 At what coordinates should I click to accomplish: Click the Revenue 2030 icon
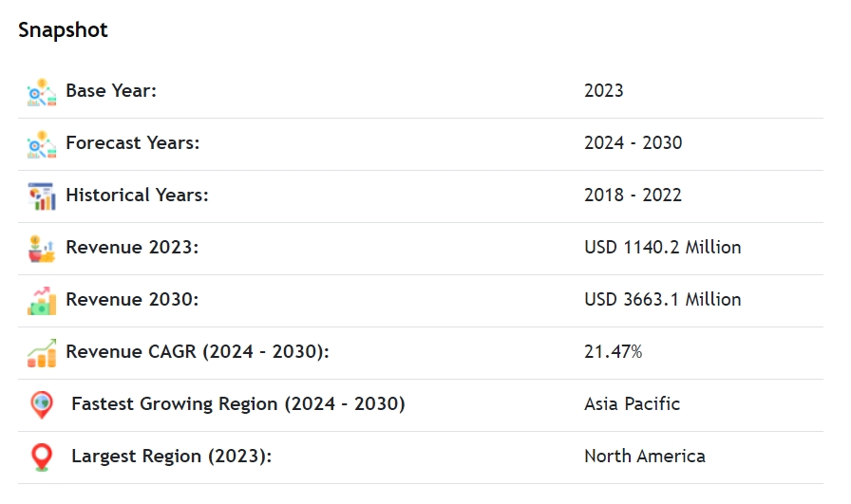tap(42, 301)
